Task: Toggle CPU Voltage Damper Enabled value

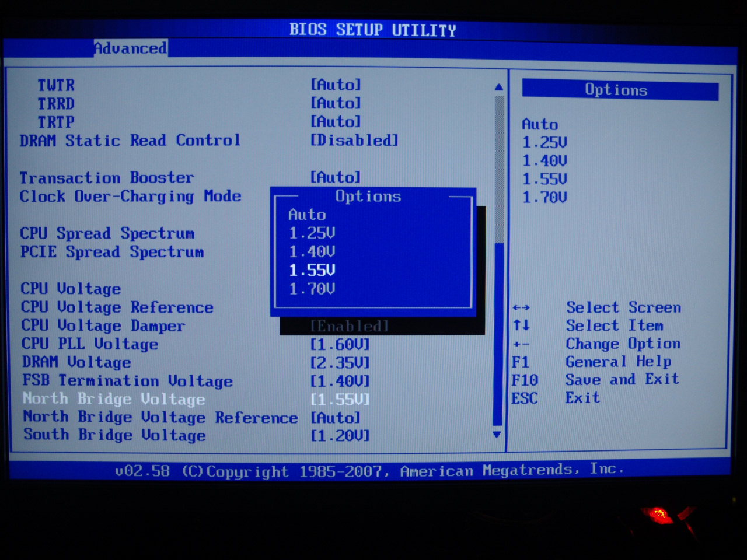Action: pyautogui.click(x=350, y=326)
